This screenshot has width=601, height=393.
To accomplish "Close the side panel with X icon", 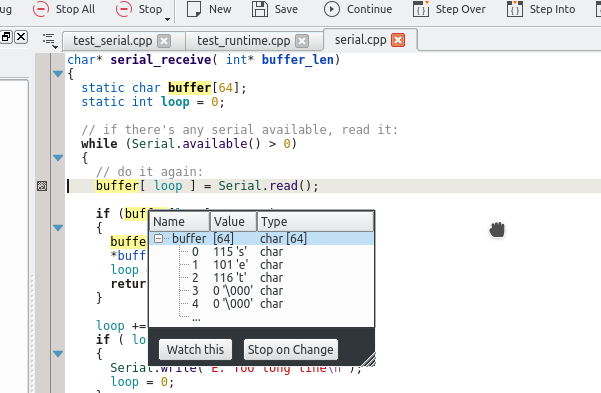I will click(x=21, y=37).
